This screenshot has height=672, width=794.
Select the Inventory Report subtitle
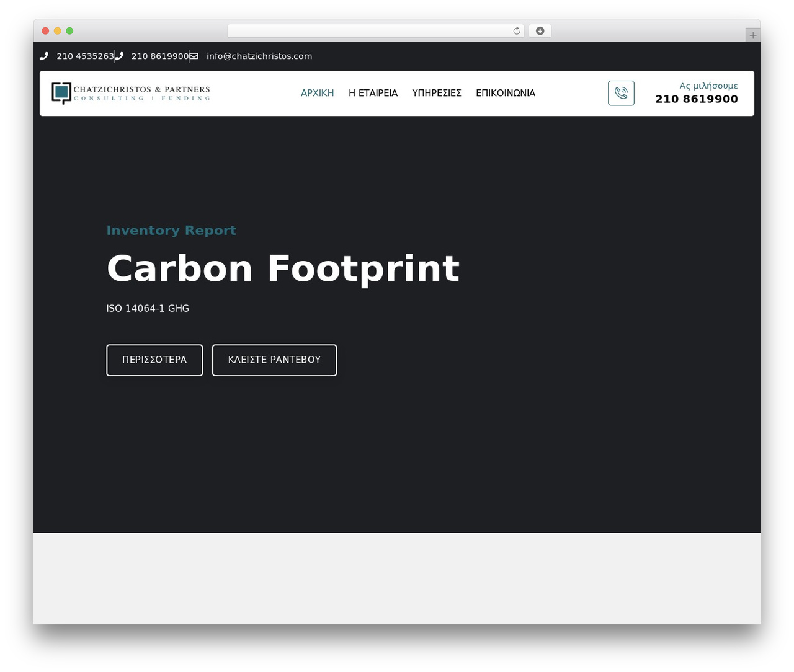171,231
